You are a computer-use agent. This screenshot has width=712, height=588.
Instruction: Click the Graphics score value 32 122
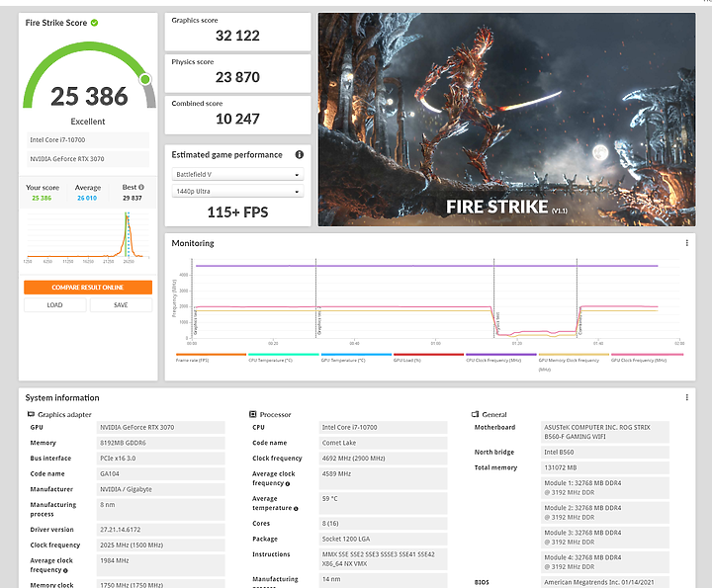click(237, 36)
